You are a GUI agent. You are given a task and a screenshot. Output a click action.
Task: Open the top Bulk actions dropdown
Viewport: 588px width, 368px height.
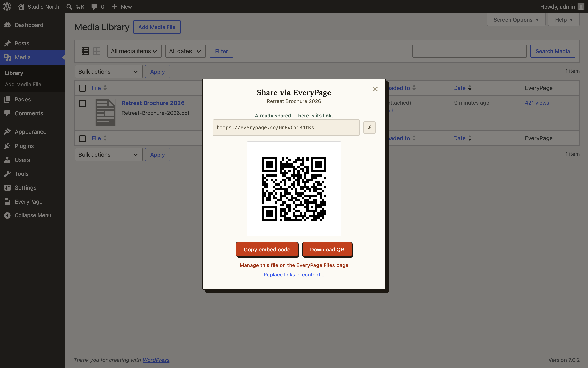click(x=108, y=72)
